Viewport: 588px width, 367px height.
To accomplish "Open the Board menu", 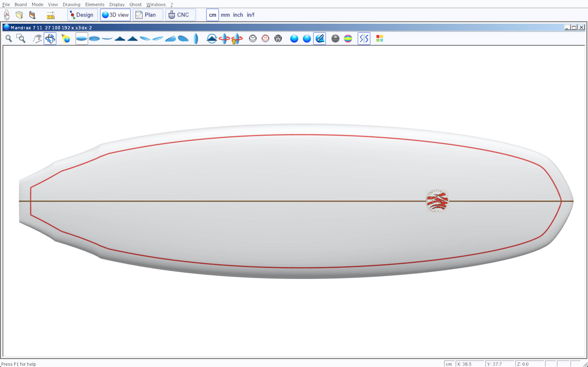I will [21, 4].
